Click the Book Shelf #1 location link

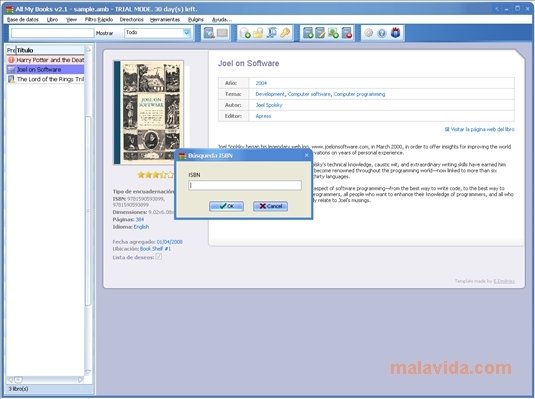155,249
